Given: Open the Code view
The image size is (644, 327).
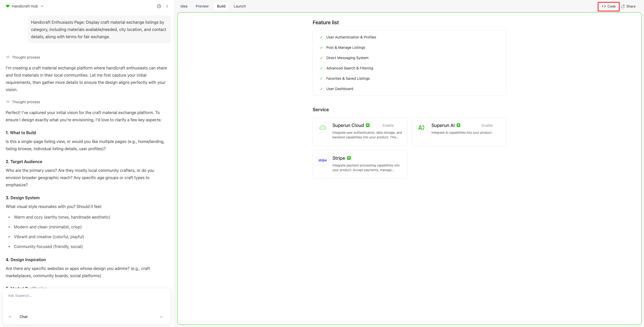Looking at the screenshot, I should pyautogui.click(x=608, y=6).
